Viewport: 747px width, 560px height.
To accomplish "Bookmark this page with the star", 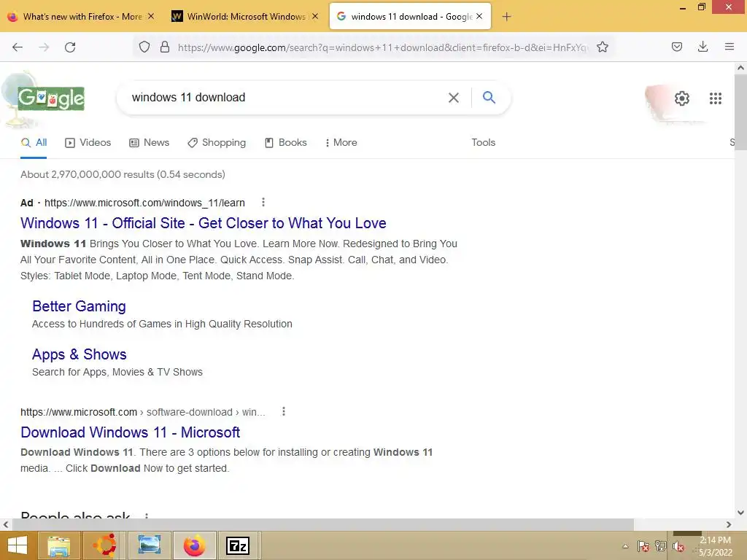I will (603, 47).
